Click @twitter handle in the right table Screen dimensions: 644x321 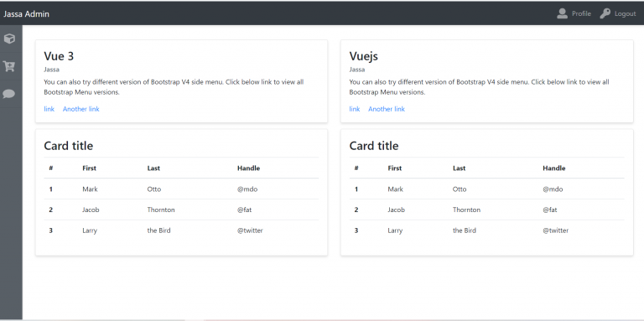point(556,230)
